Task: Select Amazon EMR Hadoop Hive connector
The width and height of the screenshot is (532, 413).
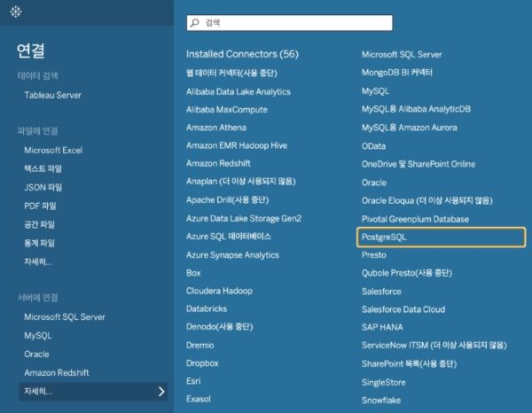Action: coord(237,146)
